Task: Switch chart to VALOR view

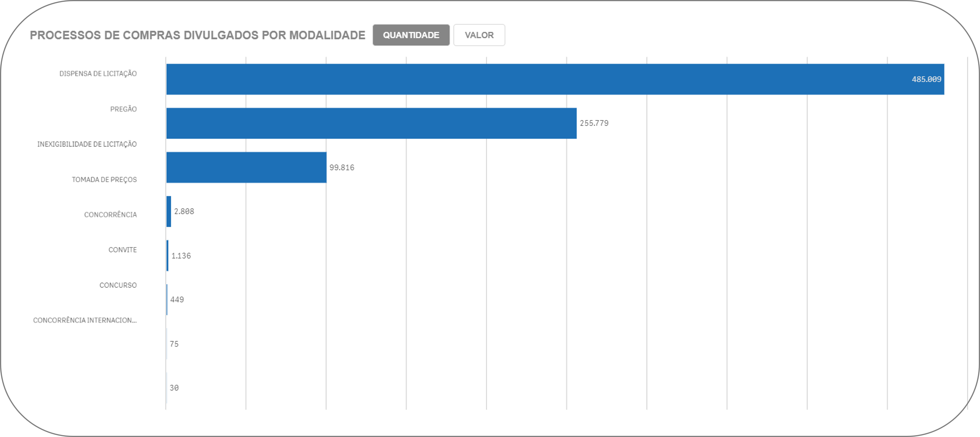Action: click(x=479, y=35)
